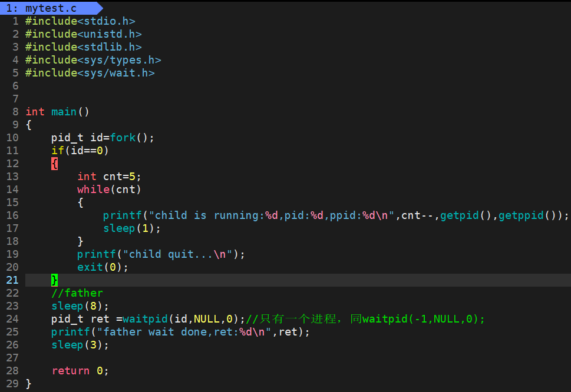Click line number 29 in gutter
571x392 pixels.
point(12,384)
